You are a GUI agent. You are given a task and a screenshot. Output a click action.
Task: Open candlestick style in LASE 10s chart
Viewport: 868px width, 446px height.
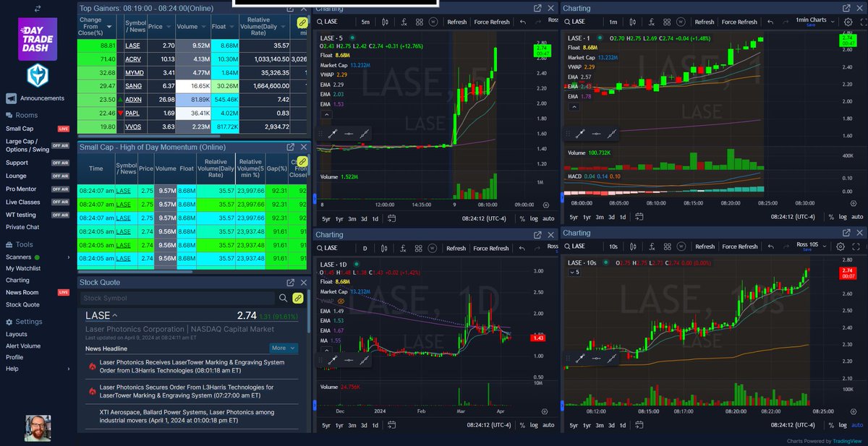(x=631, y=246)
